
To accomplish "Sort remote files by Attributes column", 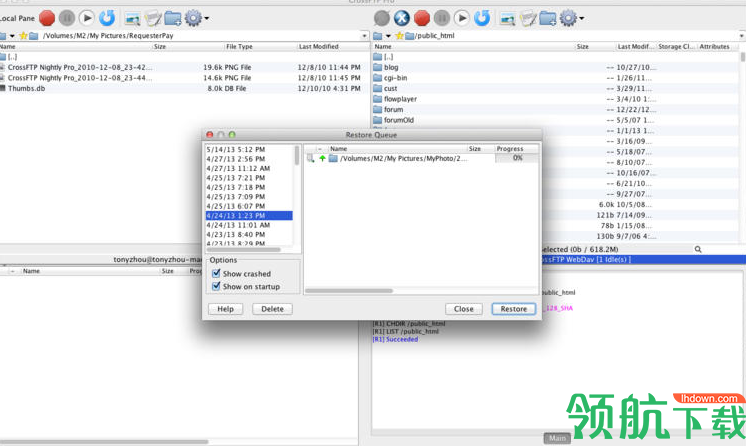I will pyautogui.click(x=718, y=47).
